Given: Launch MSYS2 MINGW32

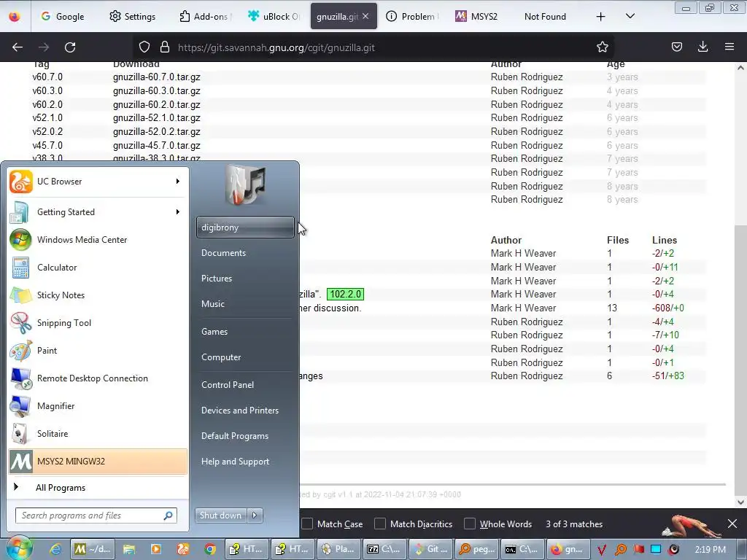Looking at the screenshot, I should point(98,461).
